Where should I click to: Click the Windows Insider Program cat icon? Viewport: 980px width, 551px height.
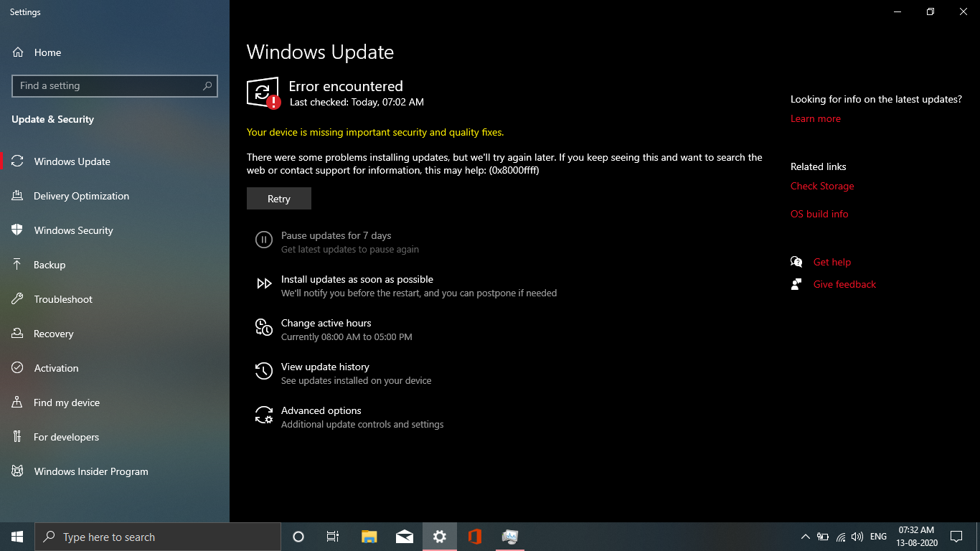(x=18, y=471)
